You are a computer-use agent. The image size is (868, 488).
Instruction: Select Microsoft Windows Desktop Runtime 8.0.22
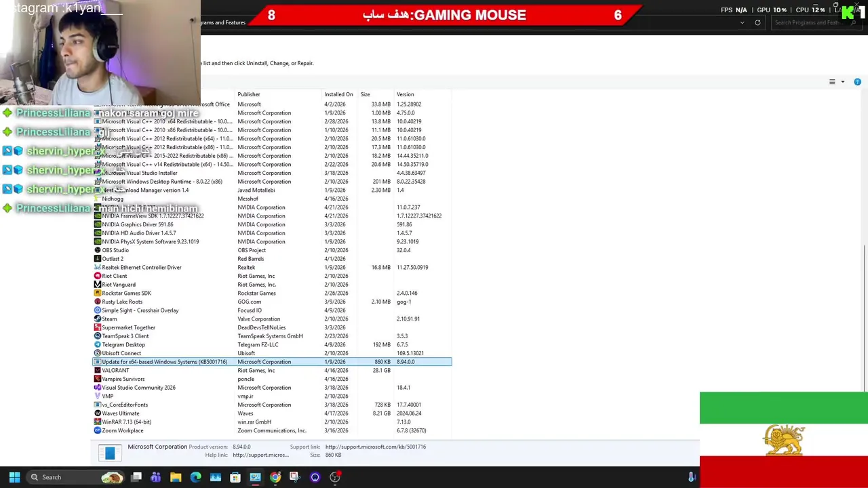[272, 182]
